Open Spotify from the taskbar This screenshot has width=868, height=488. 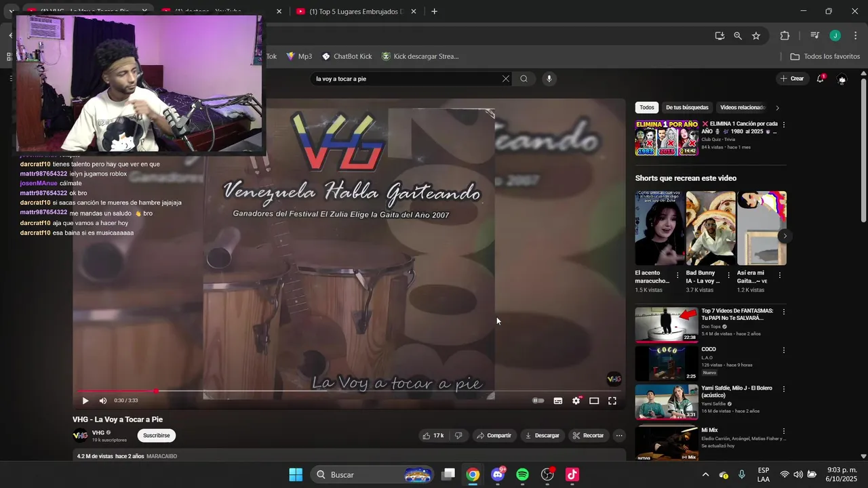pyautogui.click(x=523, y=474)
